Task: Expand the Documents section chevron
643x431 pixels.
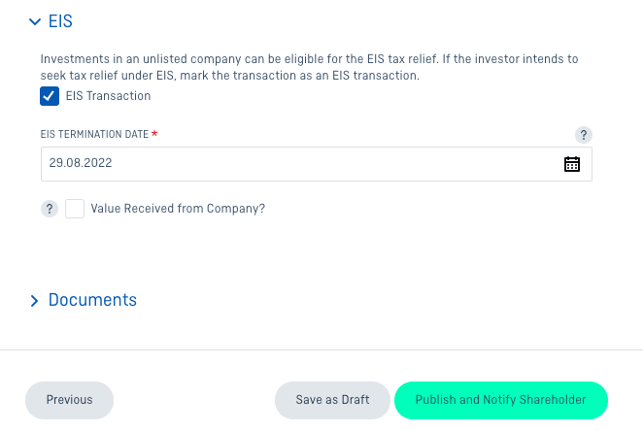Action: click(x=34, y=301)
